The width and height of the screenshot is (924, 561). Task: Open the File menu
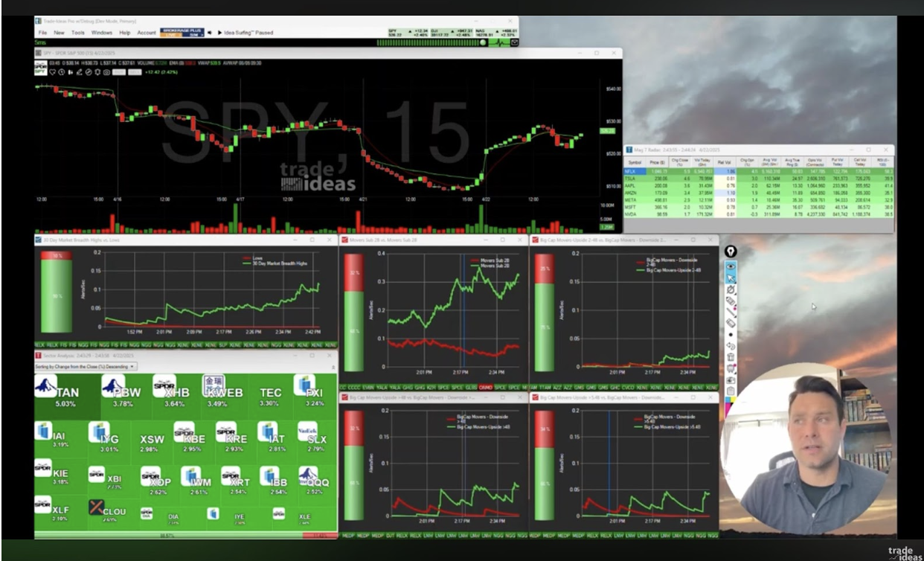pos(42,33)
